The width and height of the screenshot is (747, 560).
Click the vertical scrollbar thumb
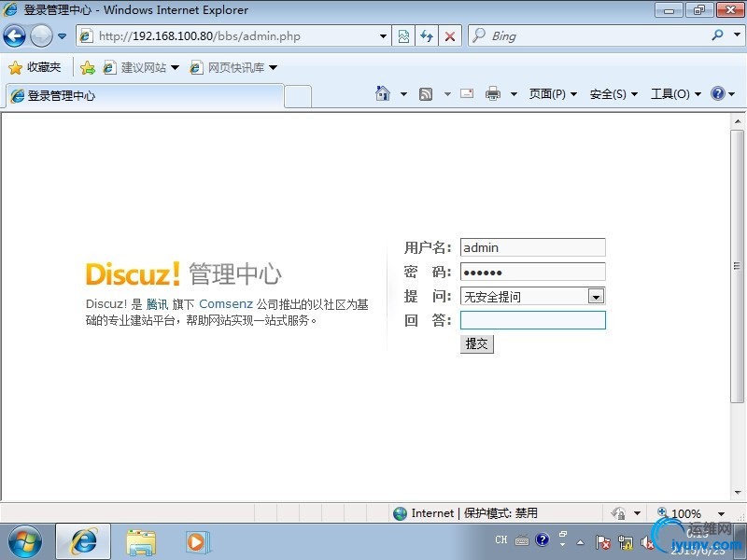point(738,266)
